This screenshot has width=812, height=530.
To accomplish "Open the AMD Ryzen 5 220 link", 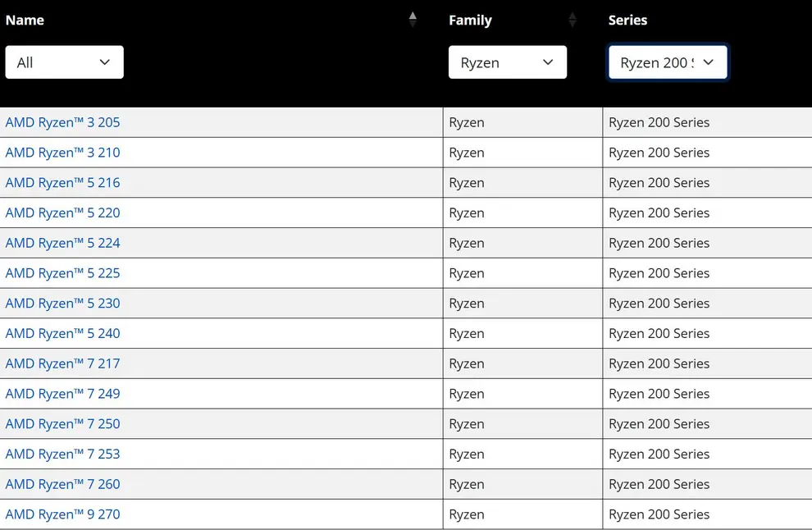I will (x=62, y=212).
